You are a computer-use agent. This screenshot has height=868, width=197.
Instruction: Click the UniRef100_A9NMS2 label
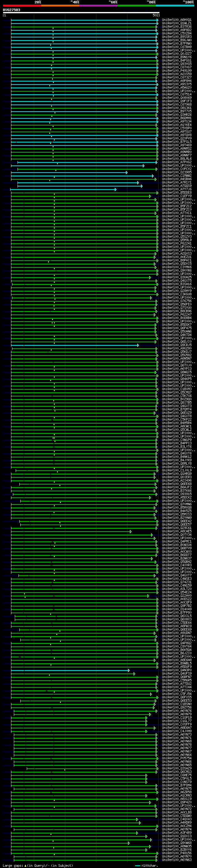coord(177,149)
